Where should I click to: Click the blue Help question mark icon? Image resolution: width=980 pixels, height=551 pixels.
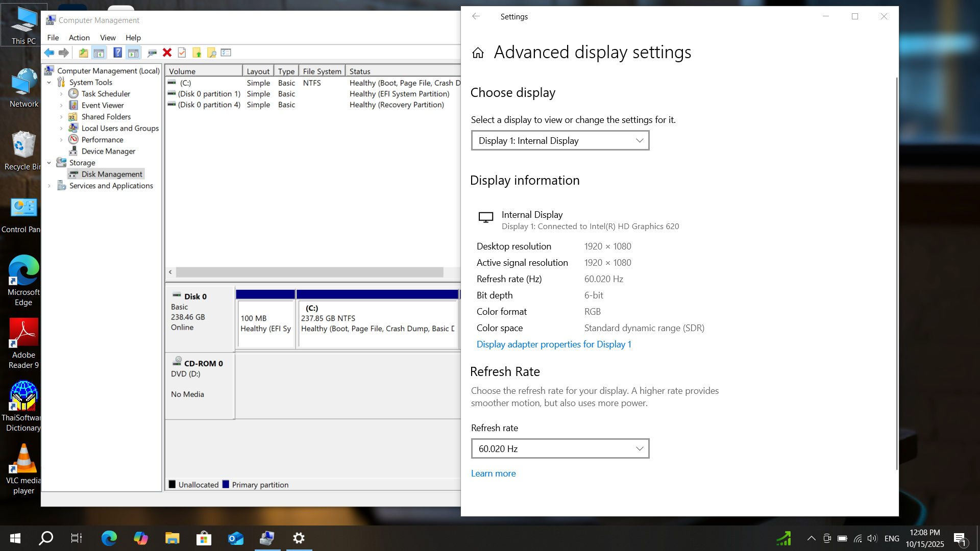[x=117, y=53]
